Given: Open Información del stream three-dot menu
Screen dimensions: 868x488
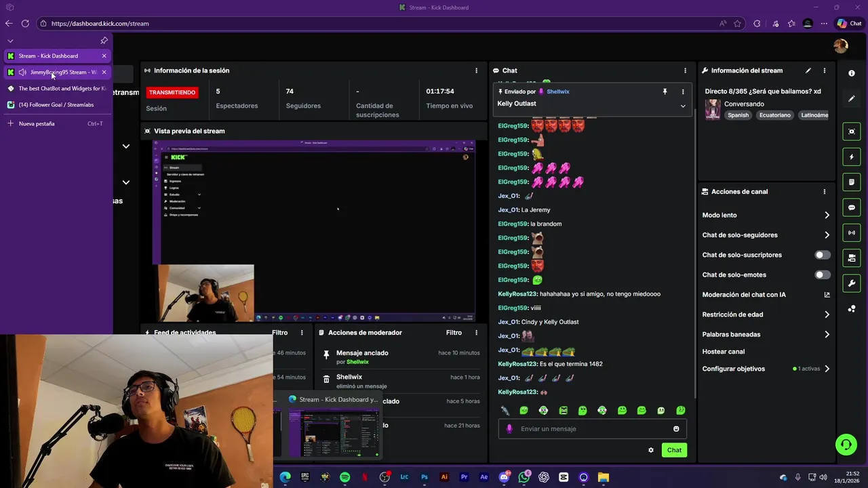Looking at the screenshot, I should [825, 70].
